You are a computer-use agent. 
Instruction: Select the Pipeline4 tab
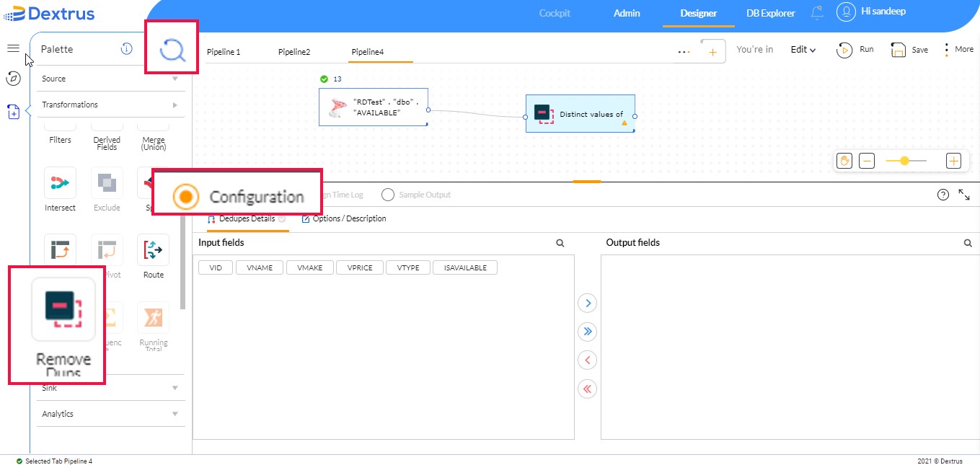[x=368, y=52]
